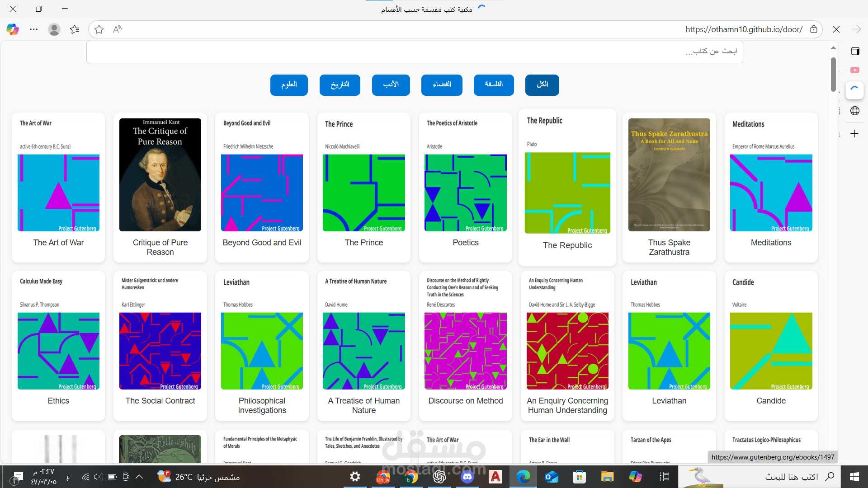Click the Candide title below the cover
Image resolution: width=868 pixels, height=488 pixels.
[x=771, y=401]
